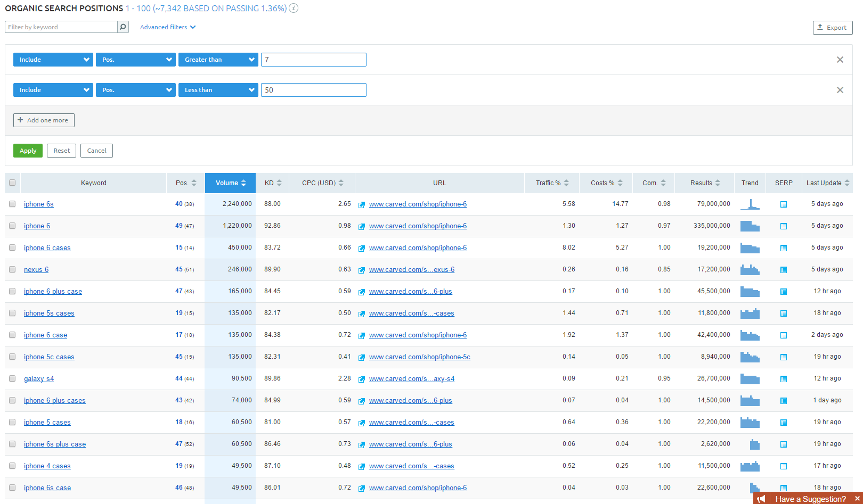Viewport: 863px width, 504px height.
Task: Remove the 'Greater than 7' filter row
Action: 840,60
